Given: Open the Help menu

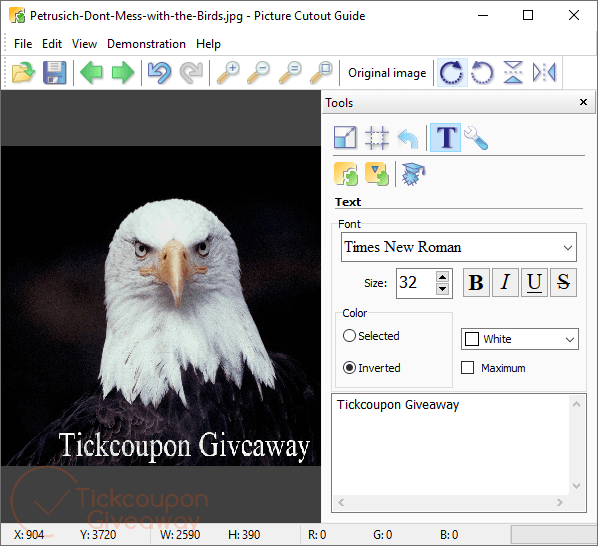Looking at the screenshot, I should tap(208, 44).
